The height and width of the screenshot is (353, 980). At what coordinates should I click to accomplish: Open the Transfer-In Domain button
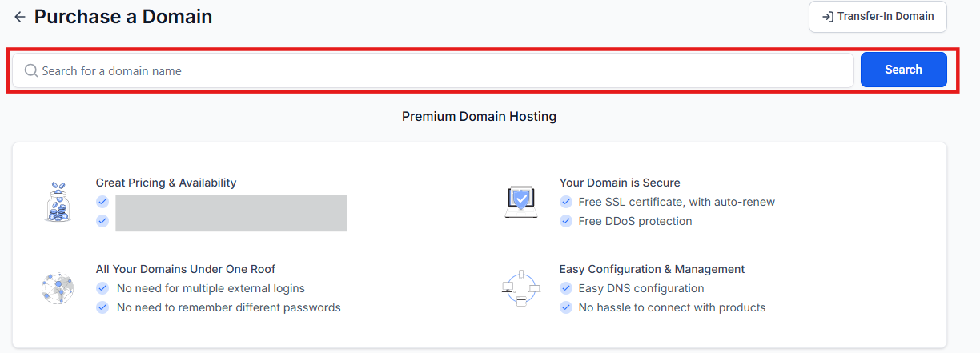tap(878, 17)
